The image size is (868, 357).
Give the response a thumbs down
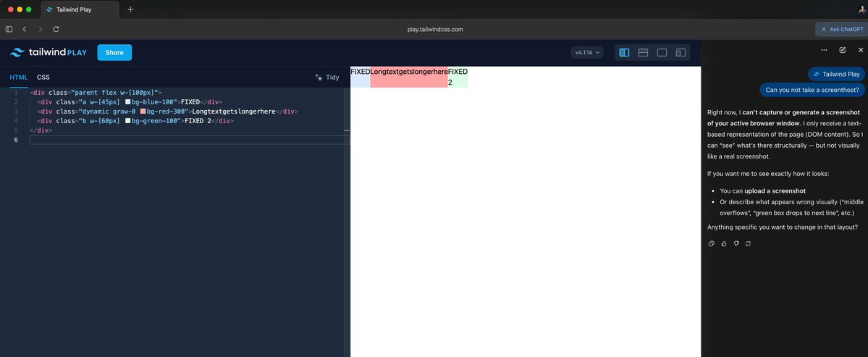(736, 243)
